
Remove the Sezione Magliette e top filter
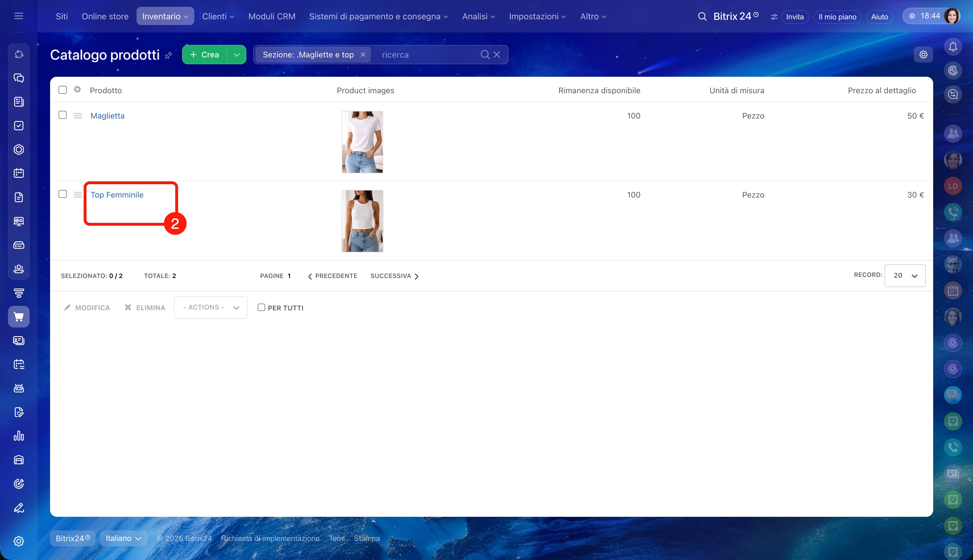tap(363, 55)
